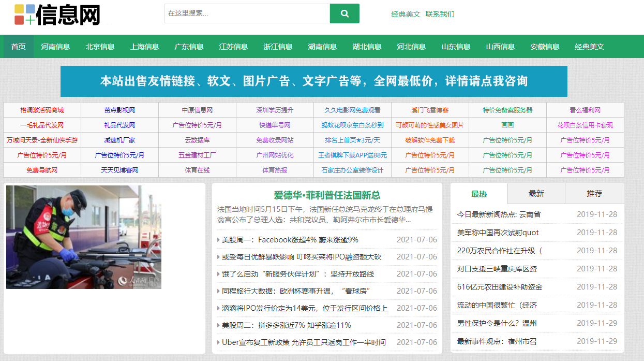Open sidebar item 616亿元农田建设补助资金
The width and height of the screenshot is (644, 361).
[499, 287]
